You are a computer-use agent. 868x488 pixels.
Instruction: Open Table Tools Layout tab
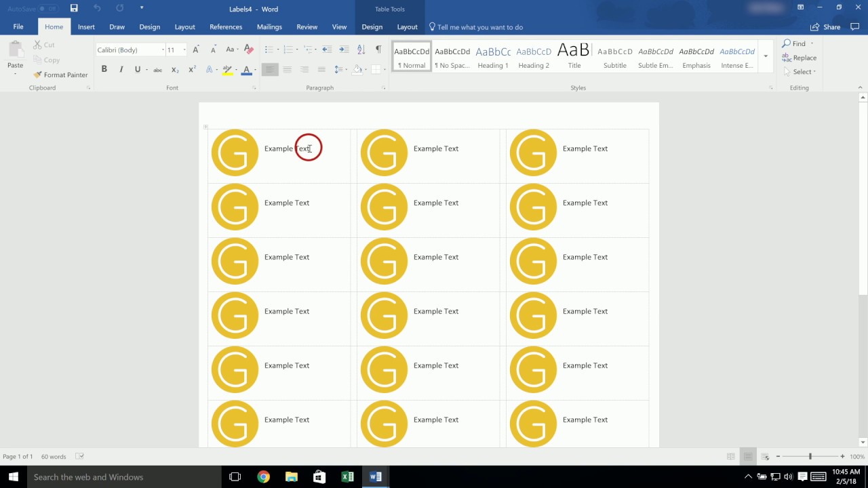(407, 27)
